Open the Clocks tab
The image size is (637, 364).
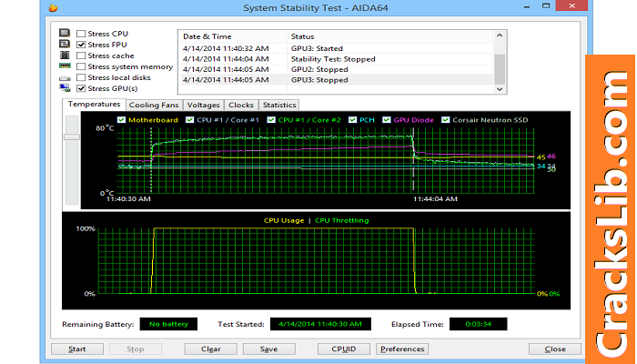pyautogui.click(x=241, y=105)
